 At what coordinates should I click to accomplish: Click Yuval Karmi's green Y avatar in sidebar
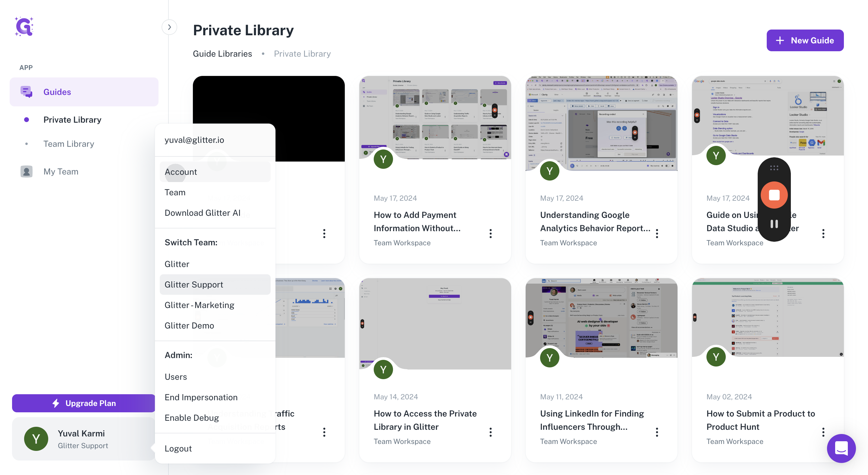point(36,439)
